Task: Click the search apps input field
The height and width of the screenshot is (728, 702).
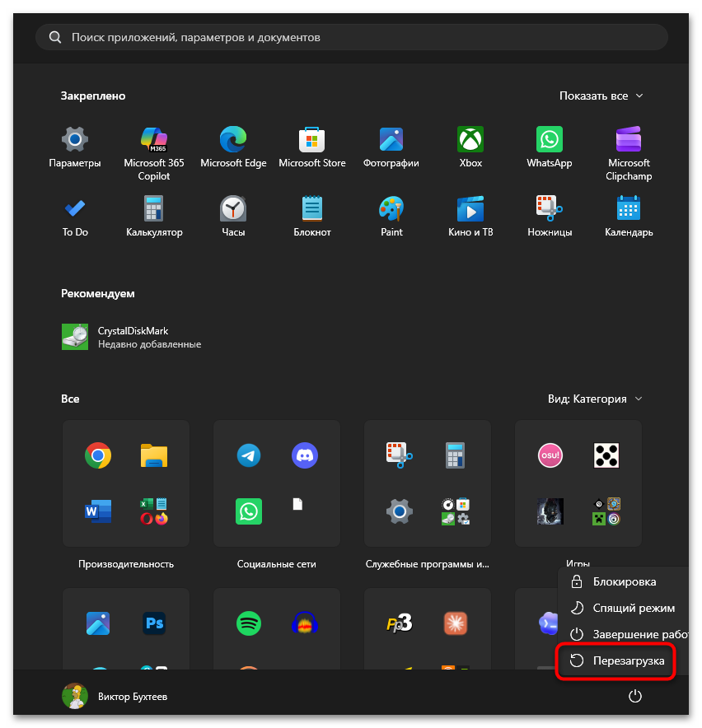Action: click(352, 37)
